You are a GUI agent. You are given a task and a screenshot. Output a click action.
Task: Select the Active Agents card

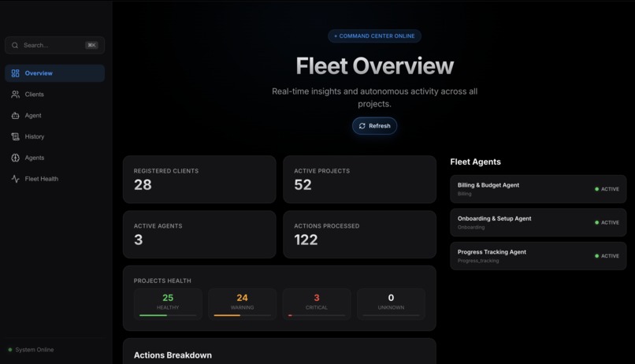[x=199, y=235]
